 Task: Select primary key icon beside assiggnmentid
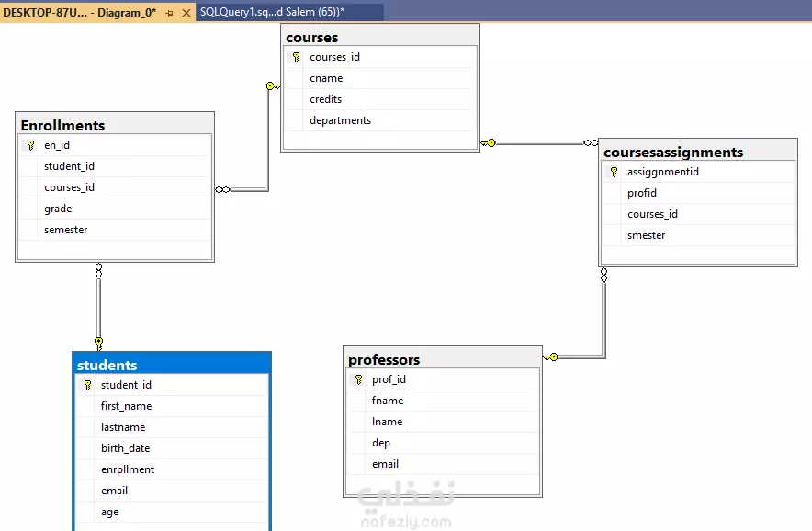pos(614,172)
